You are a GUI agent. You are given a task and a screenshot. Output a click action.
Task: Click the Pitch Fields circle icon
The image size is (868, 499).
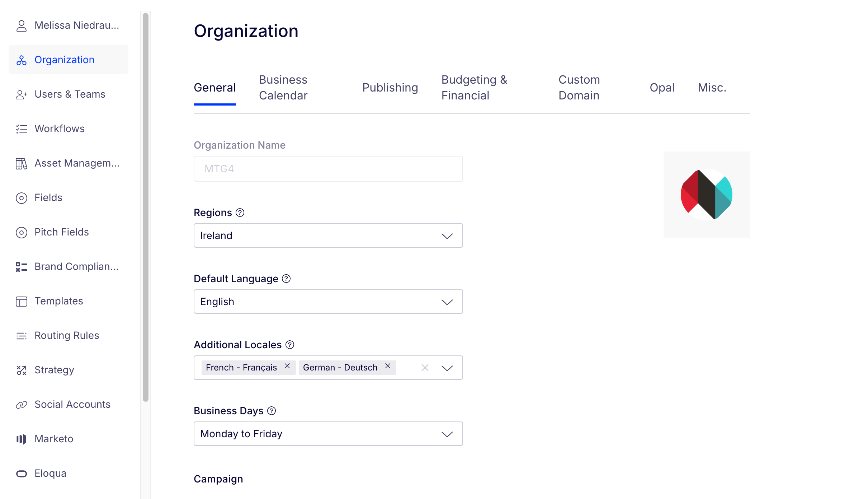(x=22, y=232)
